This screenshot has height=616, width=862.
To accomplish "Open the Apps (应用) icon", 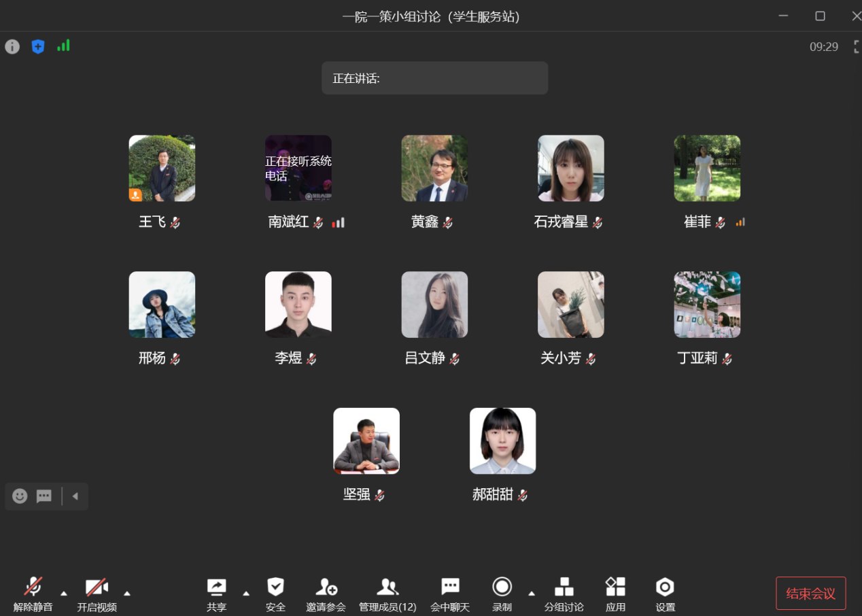I will [615, 587].
